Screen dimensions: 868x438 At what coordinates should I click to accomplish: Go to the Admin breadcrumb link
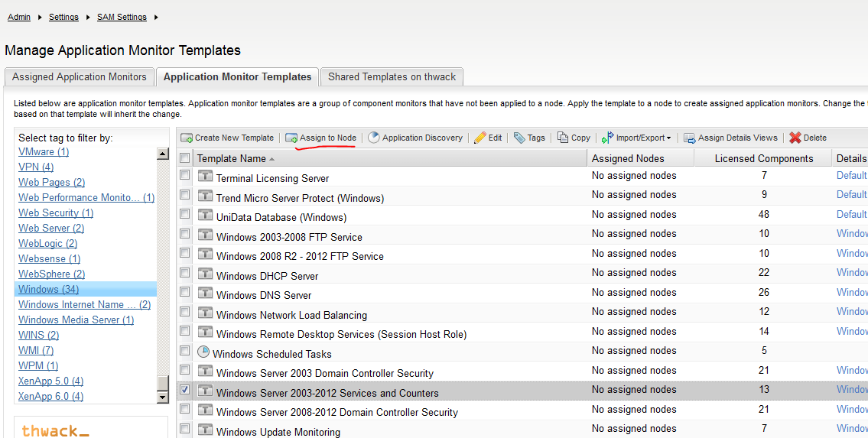[x=19, y=17]
